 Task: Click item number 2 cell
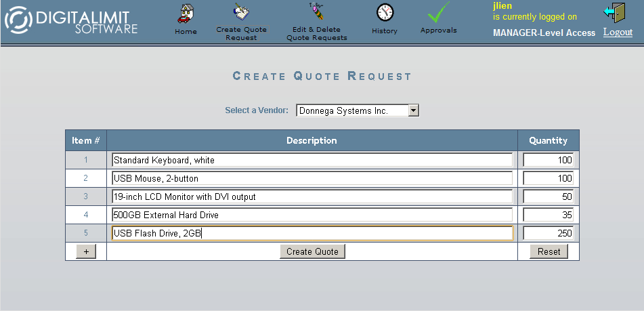tap(86, 178)
